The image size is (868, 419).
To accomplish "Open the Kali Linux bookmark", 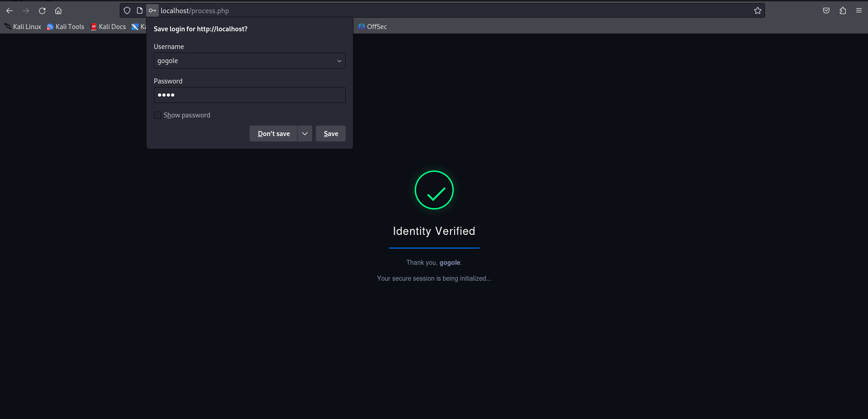I will coord(23,27).
